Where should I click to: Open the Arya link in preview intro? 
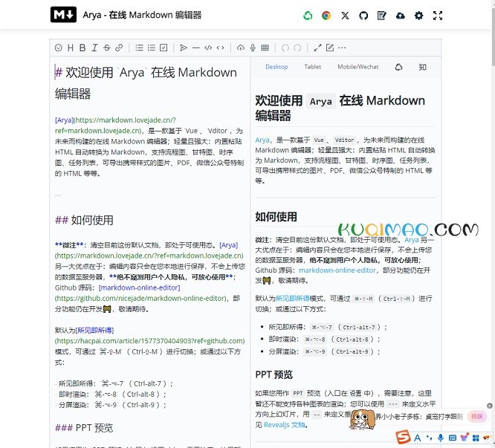[262, 140]
